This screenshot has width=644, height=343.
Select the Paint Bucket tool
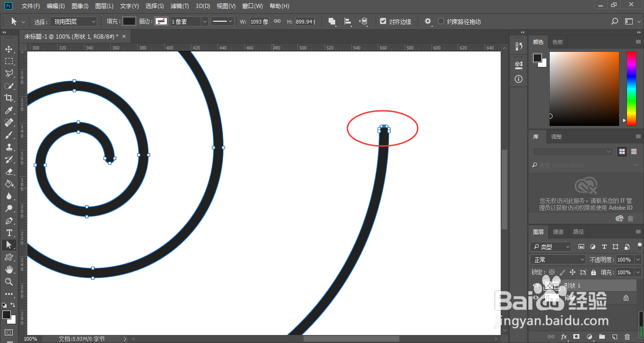coord(8,184)
